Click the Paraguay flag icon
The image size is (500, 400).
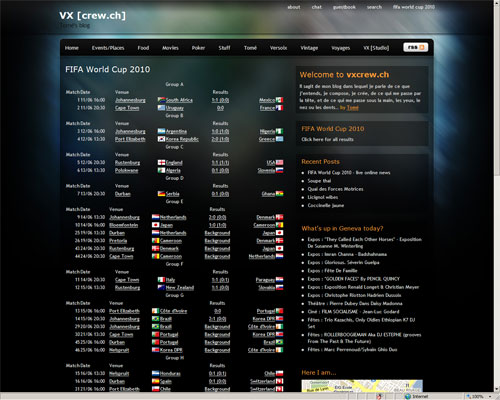[x=279, y=280]
